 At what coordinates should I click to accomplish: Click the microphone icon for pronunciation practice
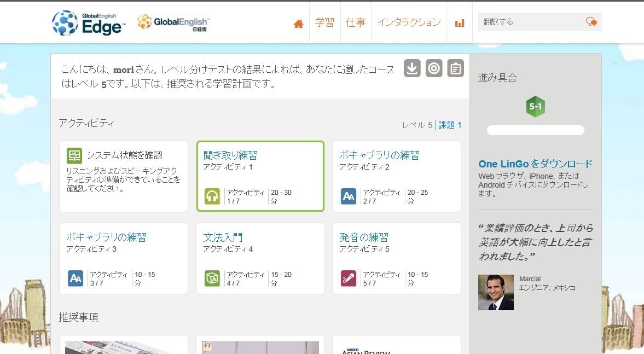[x=349, y=278]
